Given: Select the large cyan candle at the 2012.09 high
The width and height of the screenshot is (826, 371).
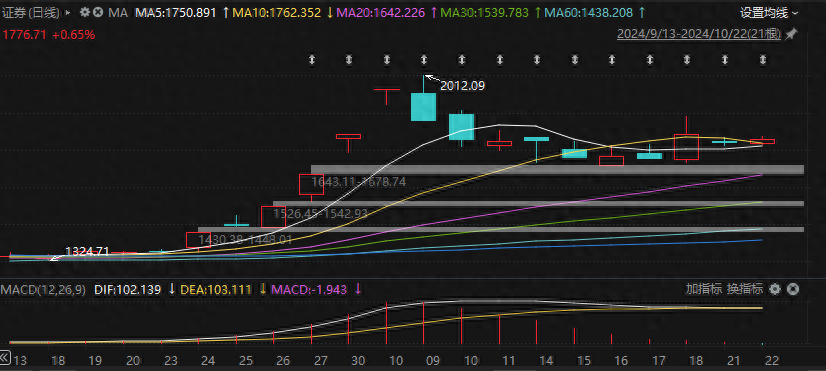Looking at the screenshot, I should [424, 107].
